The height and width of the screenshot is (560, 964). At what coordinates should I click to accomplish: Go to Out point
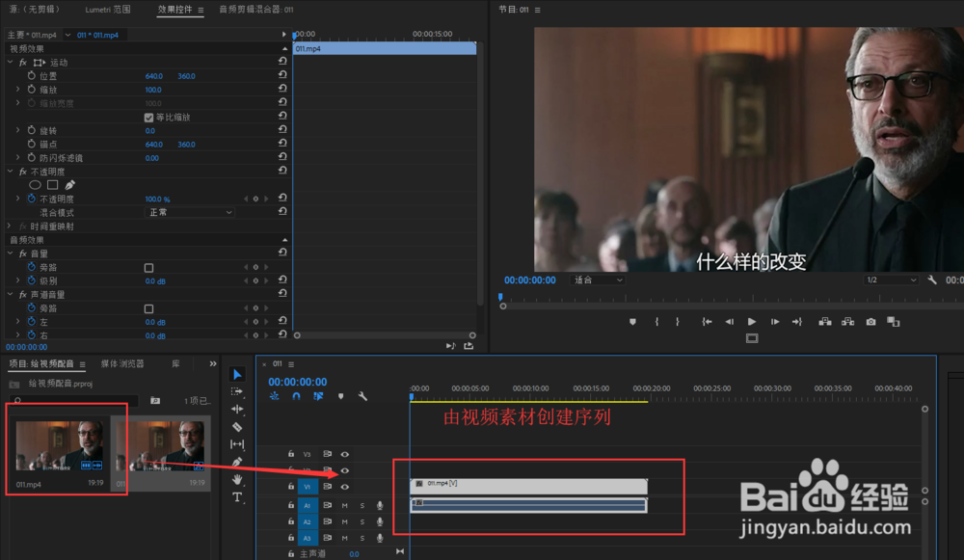click(x=797, y=322)
